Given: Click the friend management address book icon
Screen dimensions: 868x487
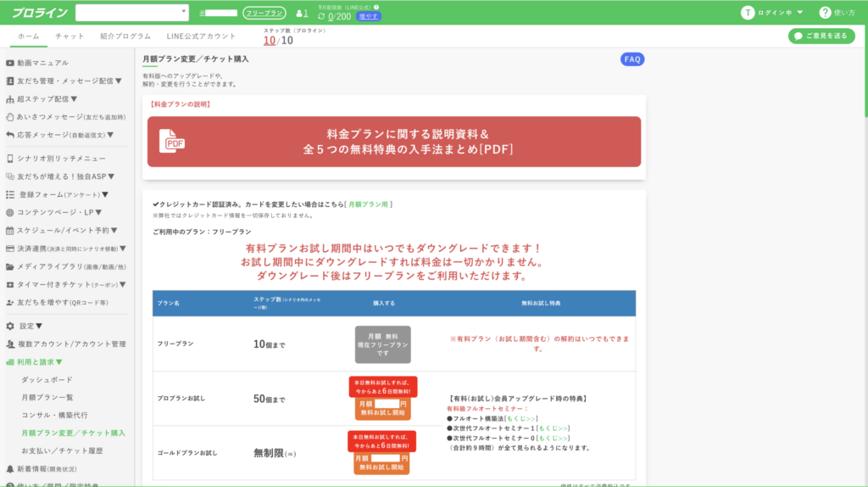Looking at the screenshot, I should [x=10, y=81].
